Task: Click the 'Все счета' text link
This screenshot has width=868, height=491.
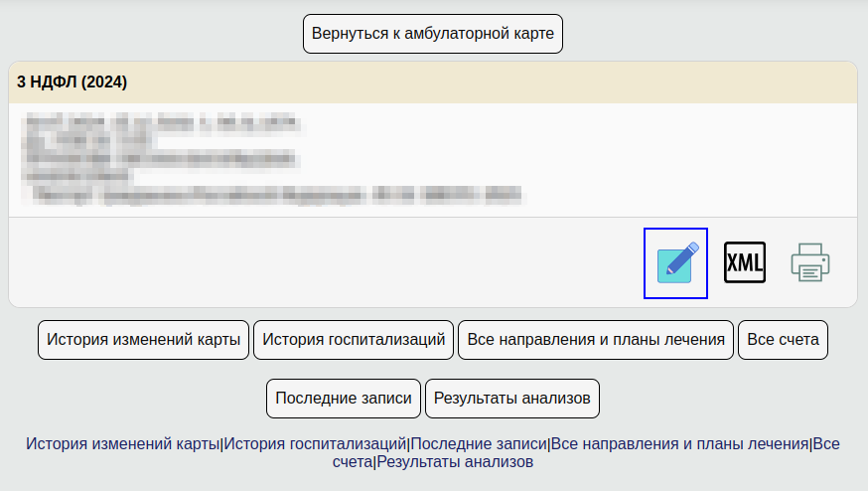Action: pos(826,444)
